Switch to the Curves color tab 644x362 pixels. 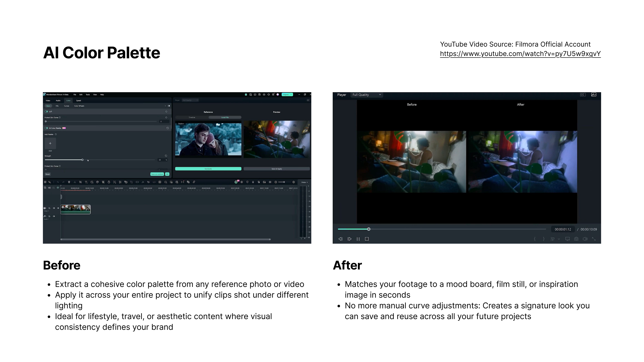click(x=66, y=106)
